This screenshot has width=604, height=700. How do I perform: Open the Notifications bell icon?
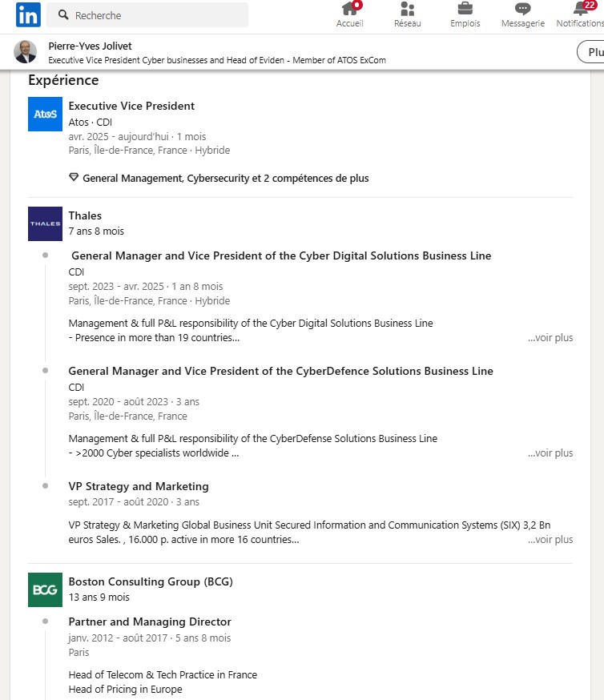(x=581, y=9)
